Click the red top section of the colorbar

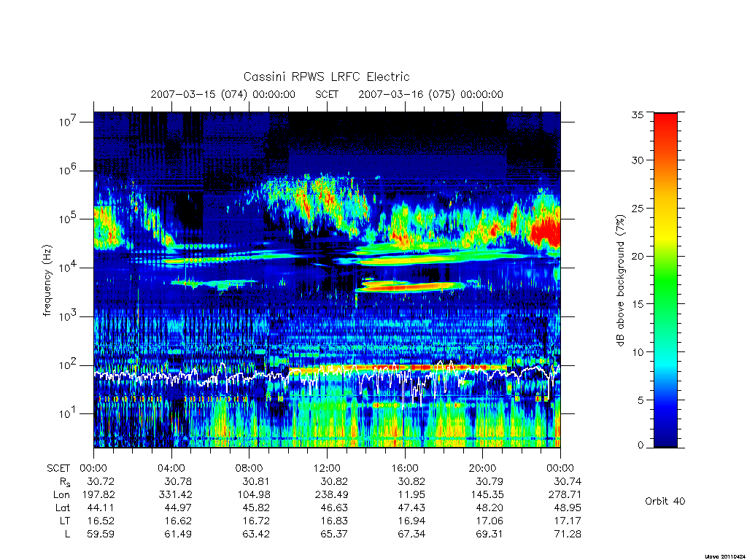coord(665,126)
